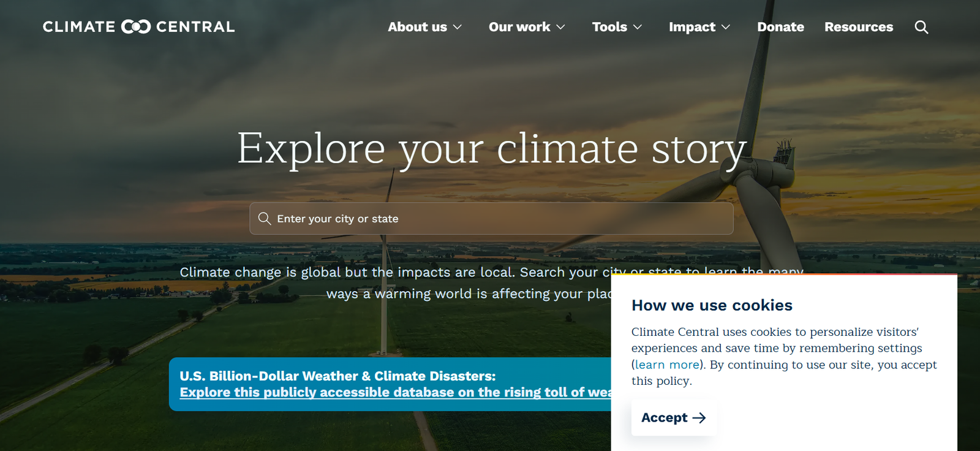Click the CENTRAL wordmark in the header
Screen dimensions: 980x451
195,27
